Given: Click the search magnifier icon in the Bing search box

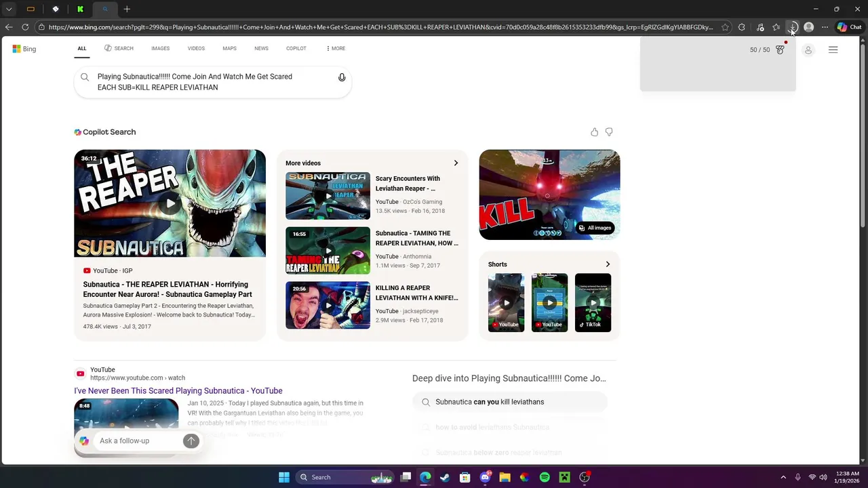Looking at the screenshot, I should tap(85, 77).
